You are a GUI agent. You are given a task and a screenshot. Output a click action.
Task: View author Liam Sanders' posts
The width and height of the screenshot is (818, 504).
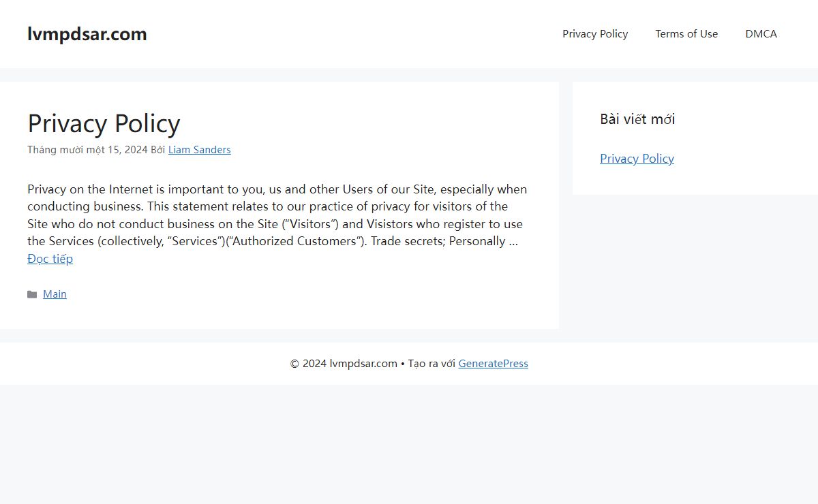click(200, 150)
